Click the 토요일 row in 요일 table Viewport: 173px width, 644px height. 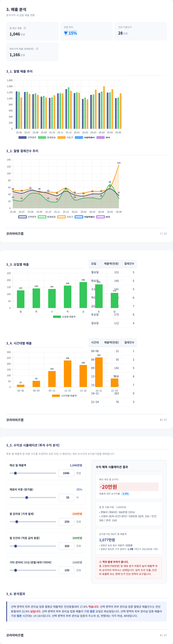(113, 314)
